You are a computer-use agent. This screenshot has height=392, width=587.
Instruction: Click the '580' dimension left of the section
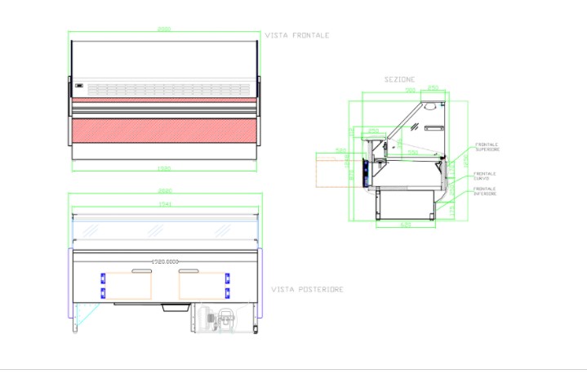coord(340,150)
